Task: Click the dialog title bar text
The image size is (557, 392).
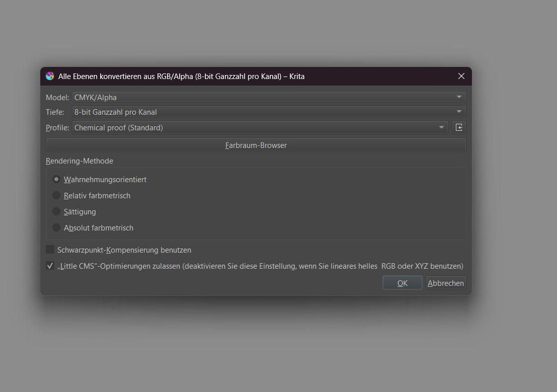Action: pos(181,76)
